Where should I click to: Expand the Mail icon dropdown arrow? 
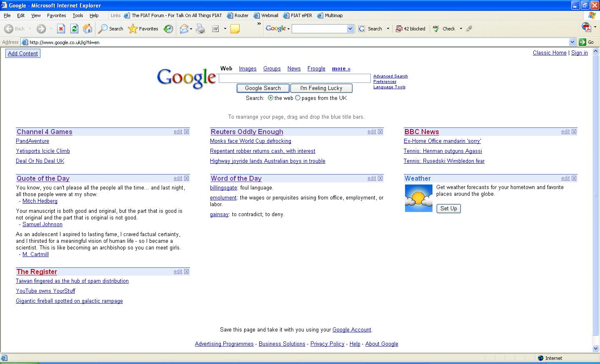pos(191,29)
